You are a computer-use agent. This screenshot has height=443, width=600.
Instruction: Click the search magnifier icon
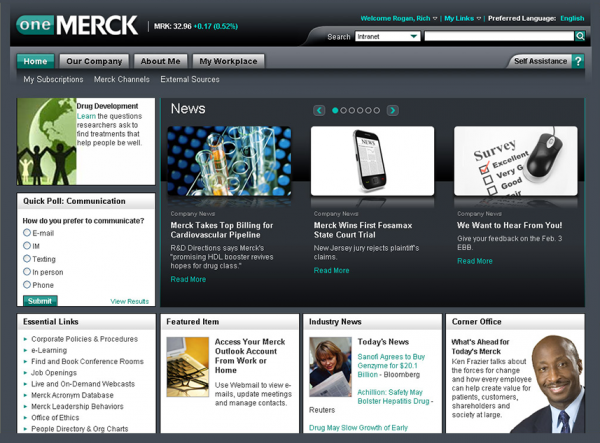(580, 36)
